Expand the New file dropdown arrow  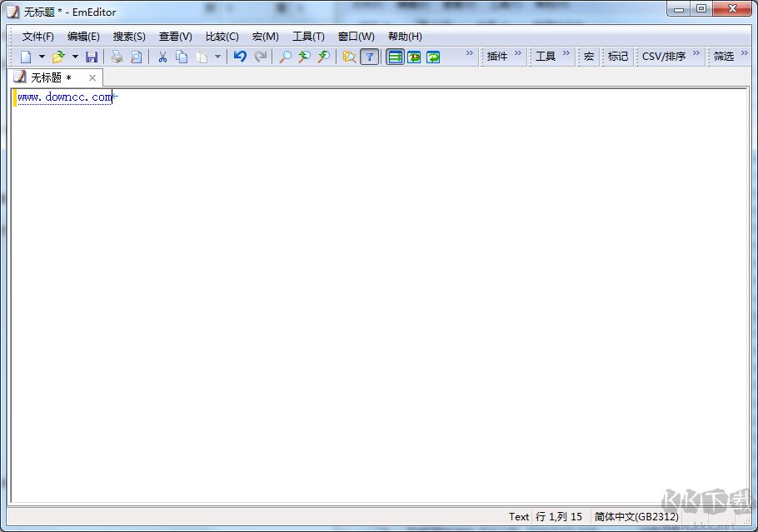(42, 57)
